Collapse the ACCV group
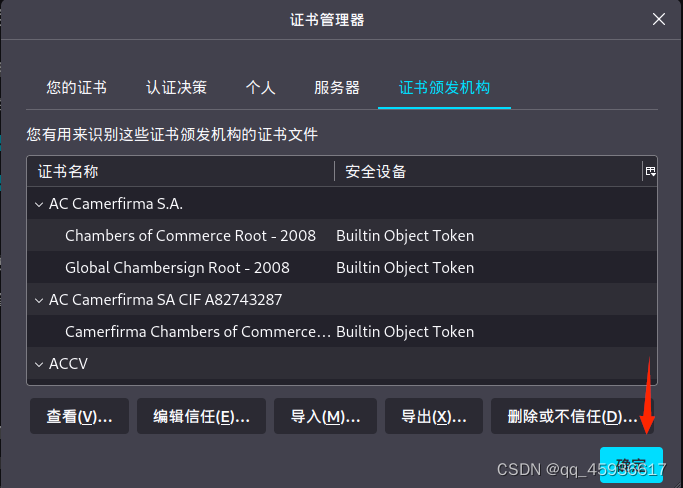 39,364
